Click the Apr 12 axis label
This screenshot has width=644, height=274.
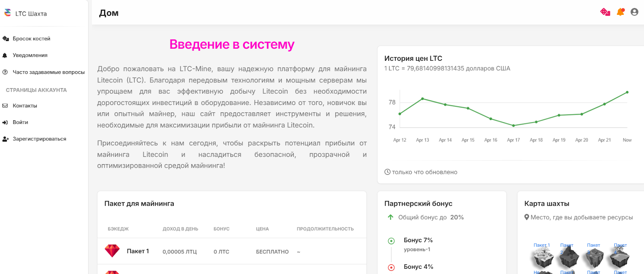tap(400, 140)
